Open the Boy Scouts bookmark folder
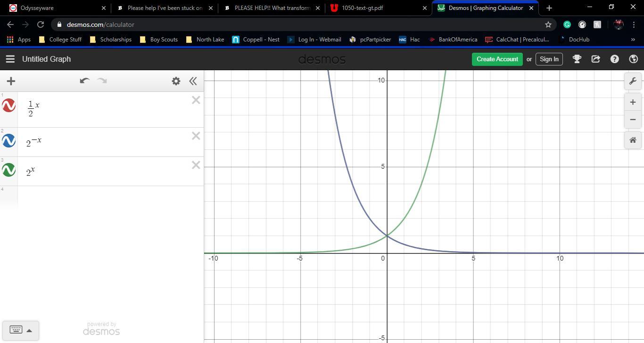Screen dimensions: 644x343 [158, 40]
